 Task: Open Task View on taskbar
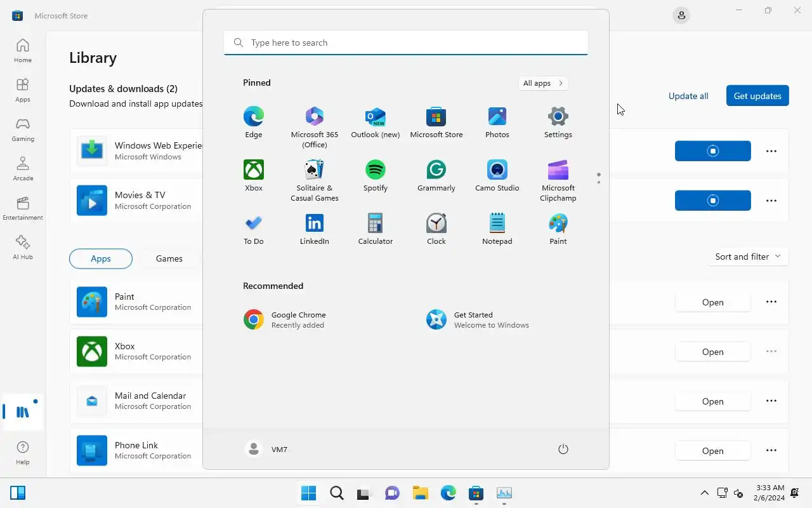click(x=363, y=493)
